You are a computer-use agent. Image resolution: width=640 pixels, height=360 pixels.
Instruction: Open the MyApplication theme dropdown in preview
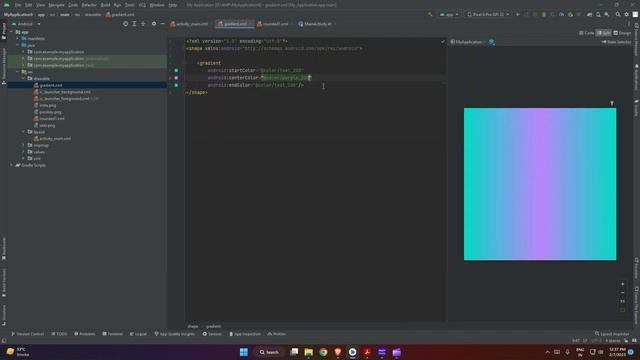tap(468, 42)
